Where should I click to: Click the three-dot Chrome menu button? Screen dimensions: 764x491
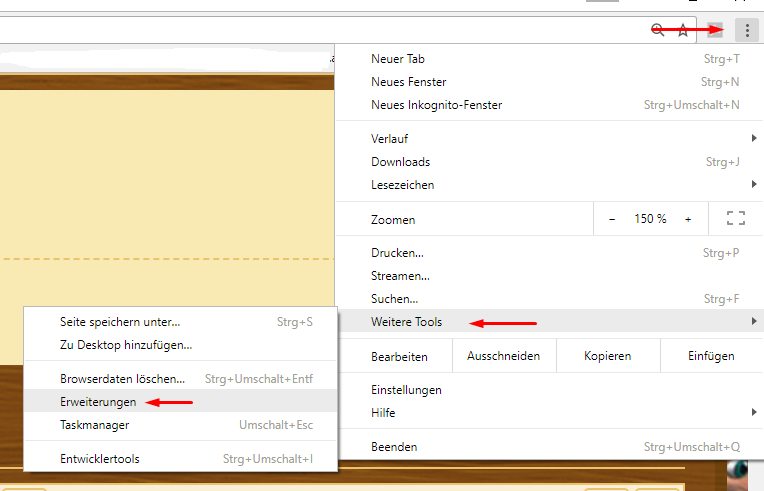tap(747, 30)
